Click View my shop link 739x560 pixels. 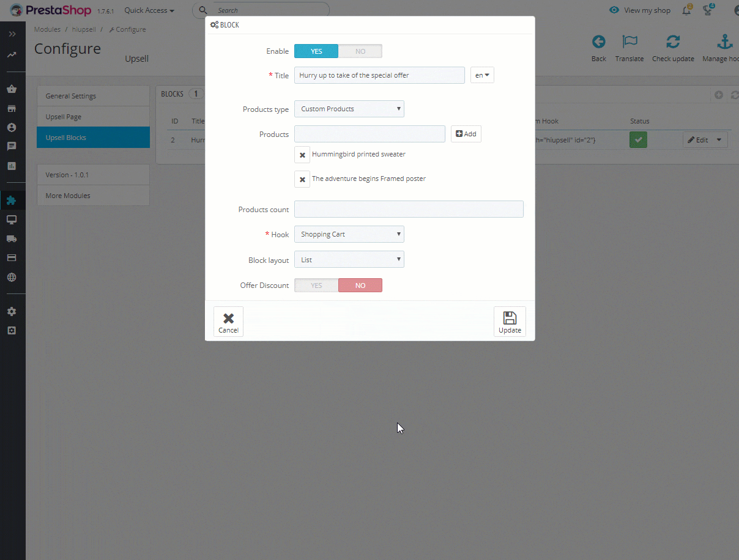click(x=640, y=10)
